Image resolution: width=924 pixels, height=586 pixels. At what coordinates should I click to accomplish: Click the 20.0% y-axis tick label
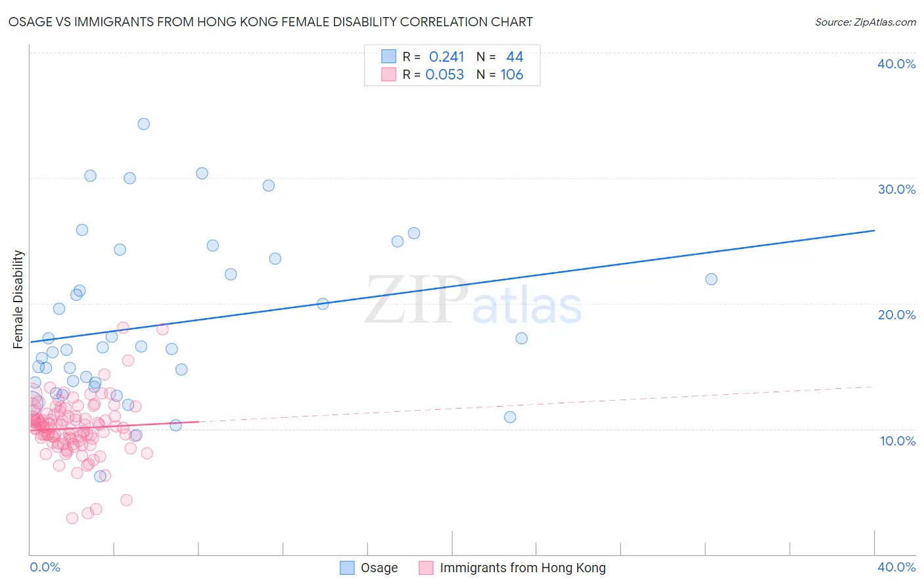click(896, 315)
